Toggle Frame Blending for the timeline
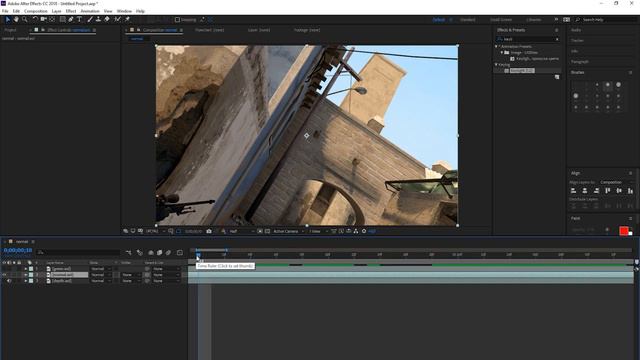The height and width of the screenshot is (360, 640). click(160, 253)
